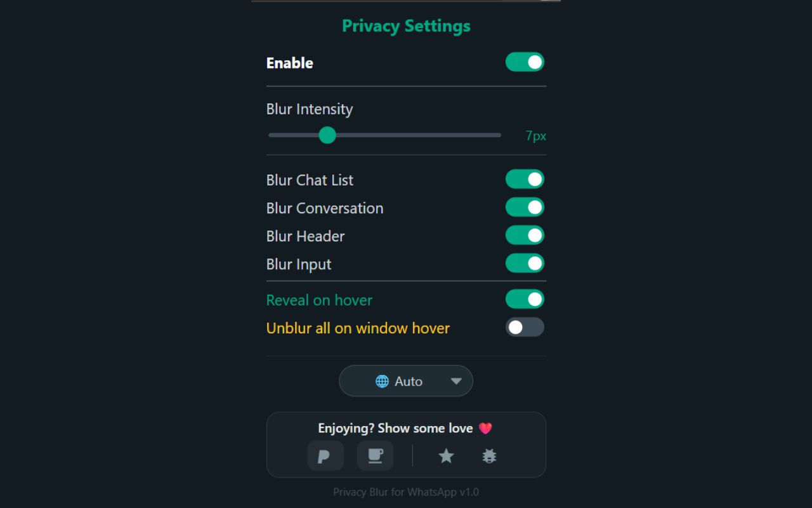
Task: Open the Buy Me a Coffee icon
Action: (x=375, y=455)
